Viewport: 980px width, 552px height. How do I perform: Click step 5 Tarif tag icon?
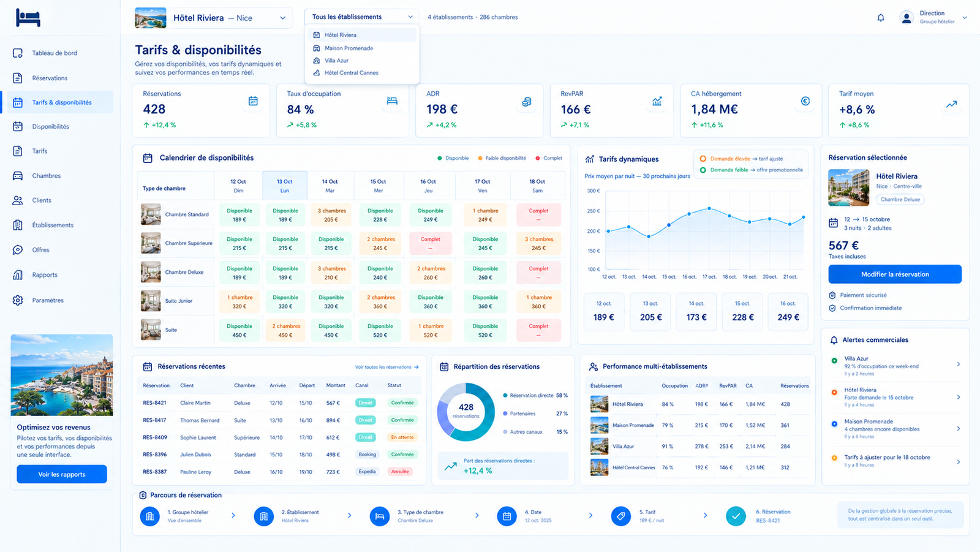(621, 516)
